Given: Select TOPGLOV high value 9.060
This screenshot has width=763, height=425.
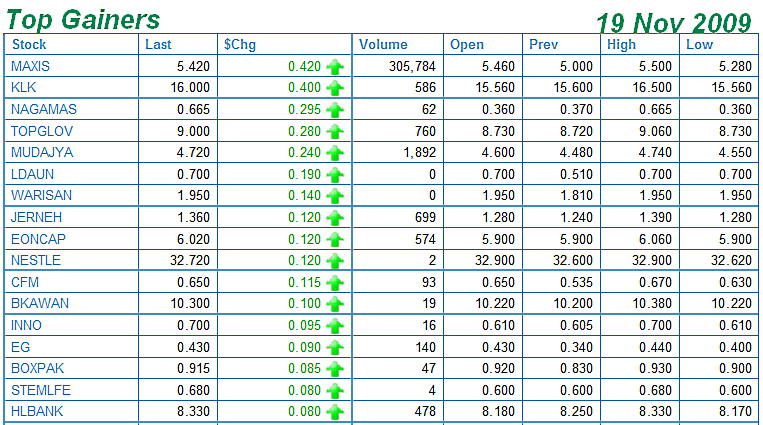Looking at the screenshot, I should [655, 131].
